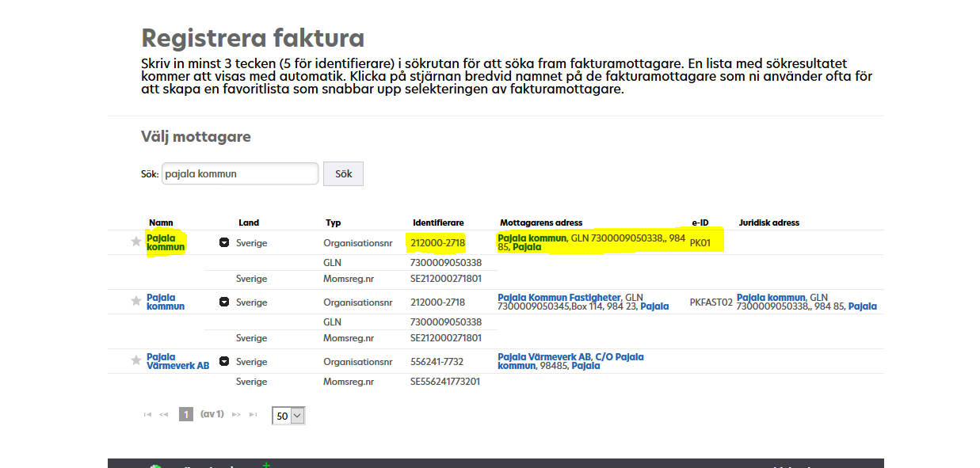
Task: Open the Pajala Kommun Fastigheter address link
Action: (559, 298)
